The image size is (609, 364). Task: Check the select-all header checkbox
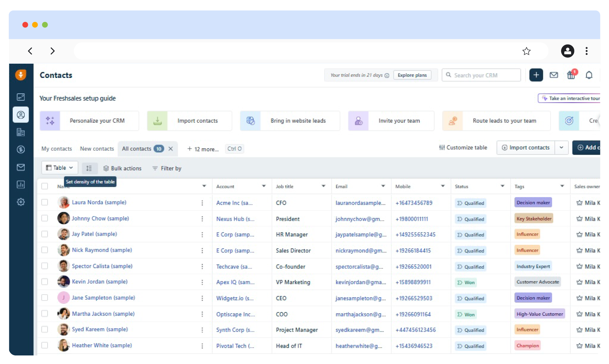(45, 186)
